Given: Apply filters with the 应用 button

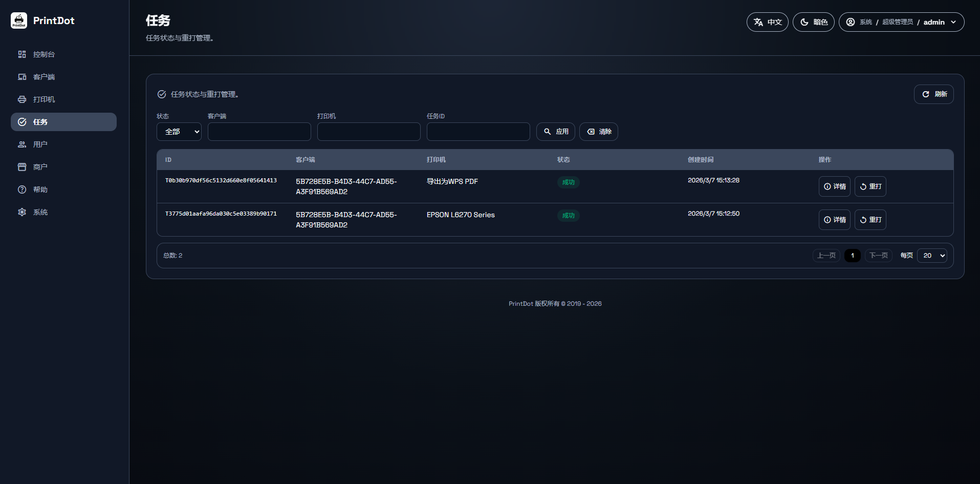Looking at the screenshot, I should [555, 132].
